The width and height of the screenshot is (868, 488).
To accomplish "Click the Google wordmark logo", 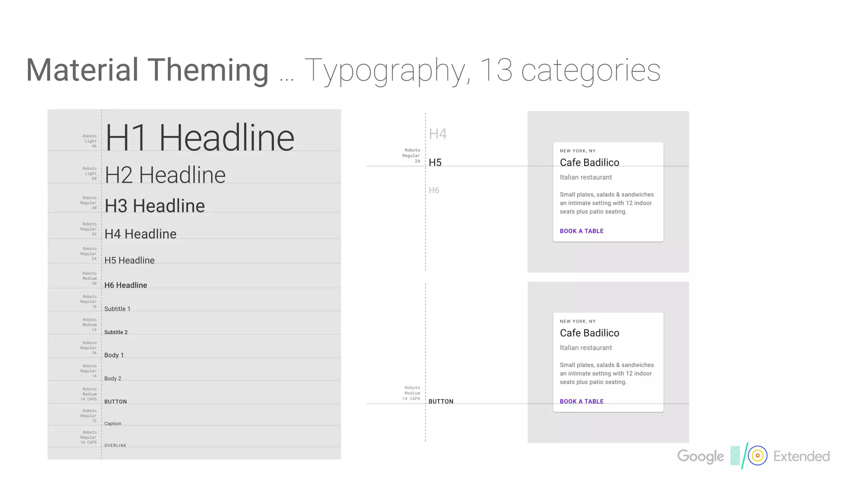I will [x=700, y=456].
